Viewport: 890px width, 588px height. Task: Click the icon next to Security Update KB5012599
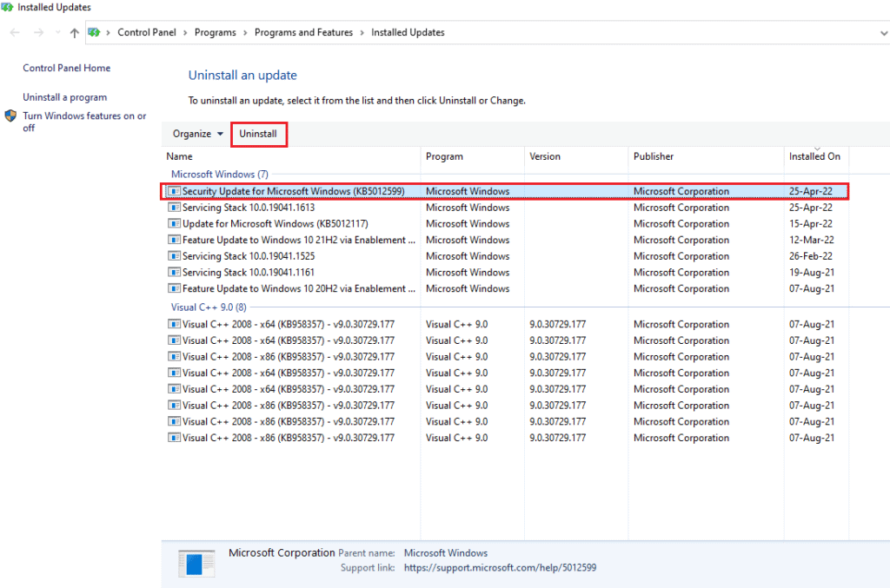click(x=176, y=191)
